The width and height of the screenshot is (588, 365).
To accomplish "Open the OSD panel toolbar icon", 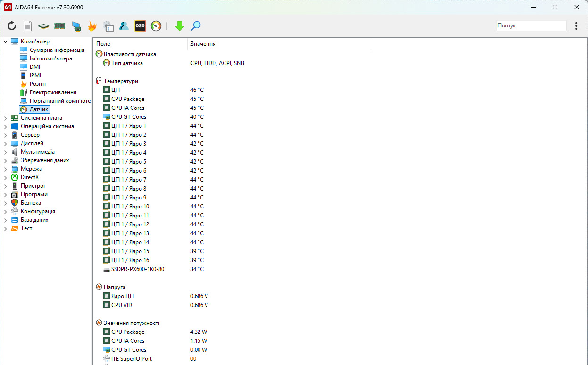I will tap(140, 26).
